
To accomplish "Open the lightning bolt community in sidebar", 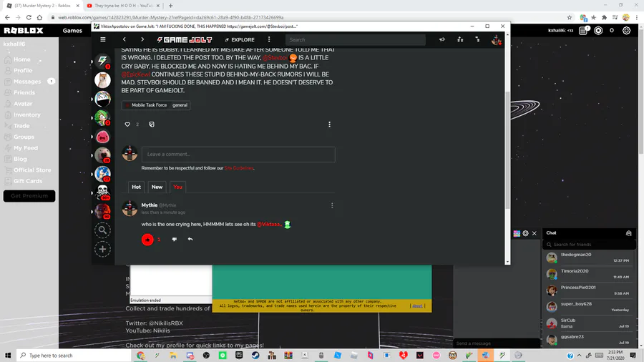I will click(x=102, y=61).
